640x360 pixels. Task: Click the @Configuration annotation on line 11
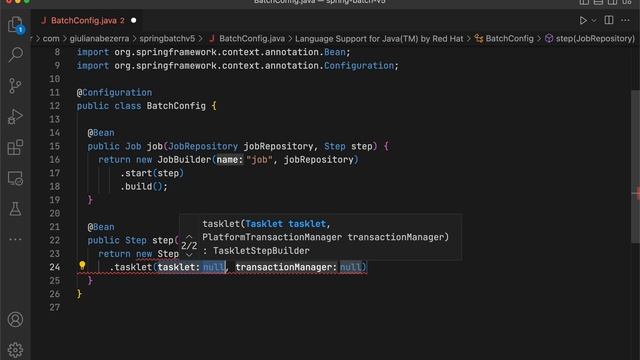[x=114, y=93]
